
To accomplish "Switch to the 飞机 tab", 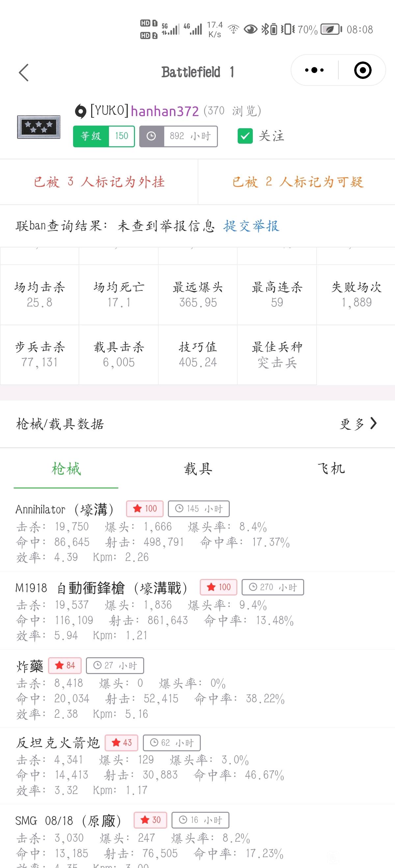I will pos(330,469).
